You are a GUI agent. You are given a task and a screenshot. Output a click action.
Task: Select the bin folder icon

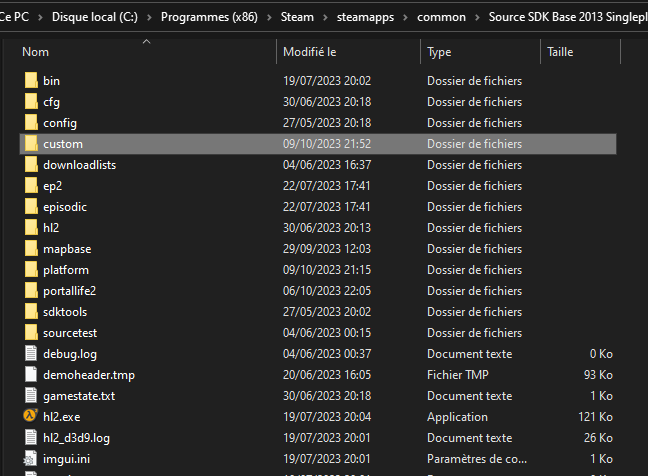click(29, 81)
